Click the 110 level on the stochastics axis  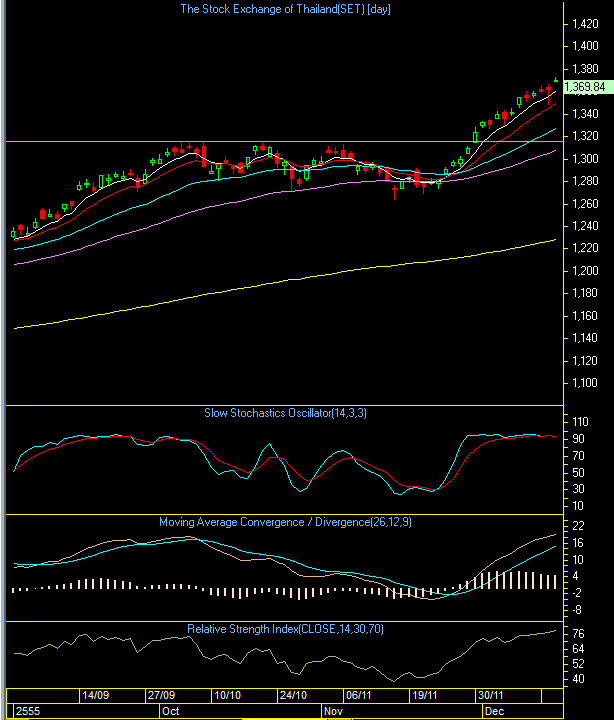coord(579,421)
